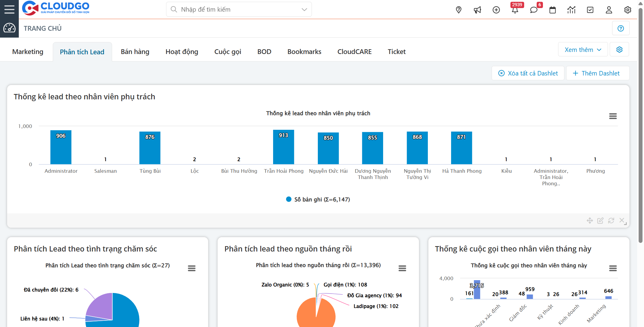Toggle Số bản ghi legend series

tap(318, 199)
